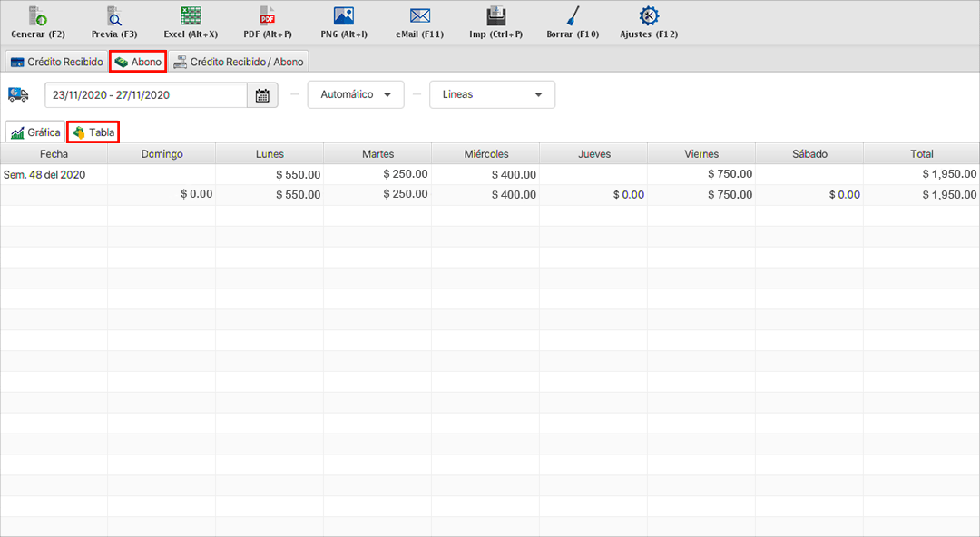Image resolution: width=980 pixels, height=537 pixels.
Task: Select the Abono tab
Action: click(138, 62)
